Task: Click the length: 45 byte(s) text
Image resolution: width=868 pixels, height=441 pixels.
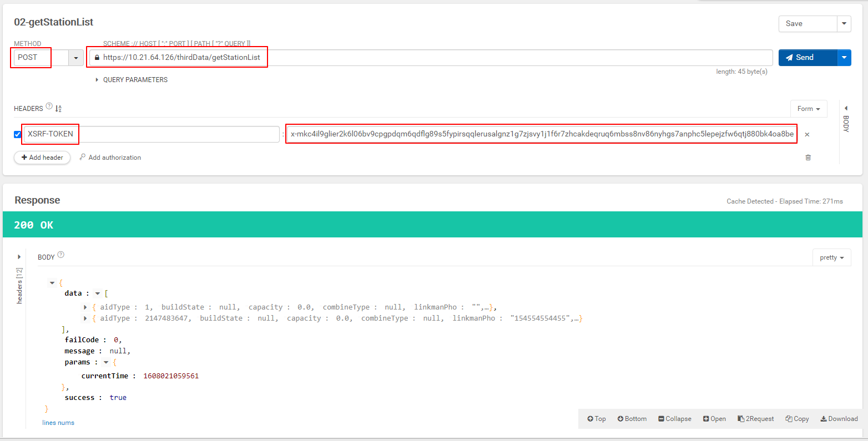Action: (x=741, y=72)
